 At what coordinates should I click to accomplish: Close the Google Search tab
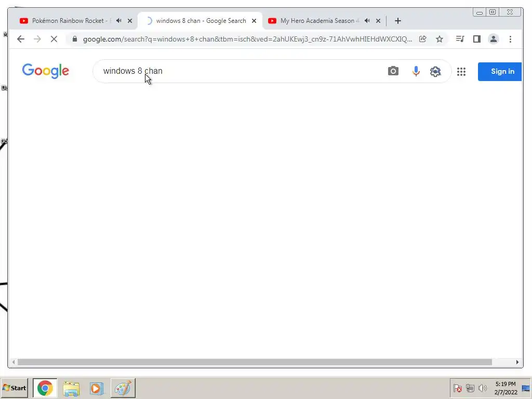[254, 21]
